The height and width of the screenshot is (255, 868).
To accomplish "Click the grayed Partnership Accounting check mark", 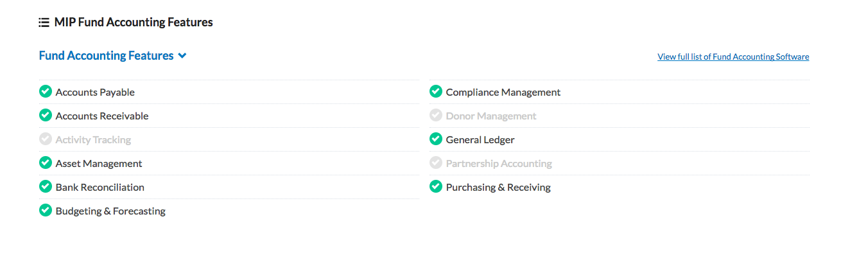I will [x=435, y=163].
